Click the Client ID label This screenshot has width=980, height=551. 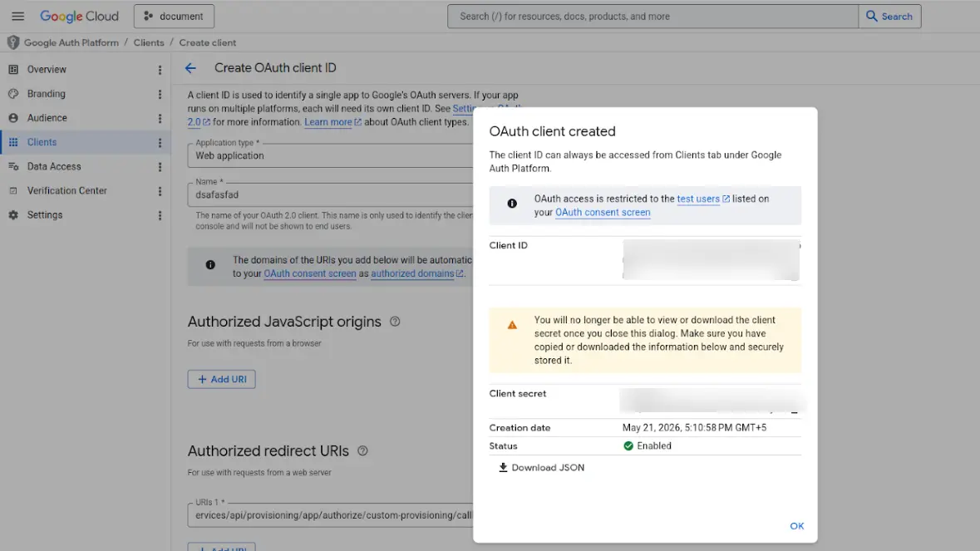pyautogui.click(x=508, y=245)
